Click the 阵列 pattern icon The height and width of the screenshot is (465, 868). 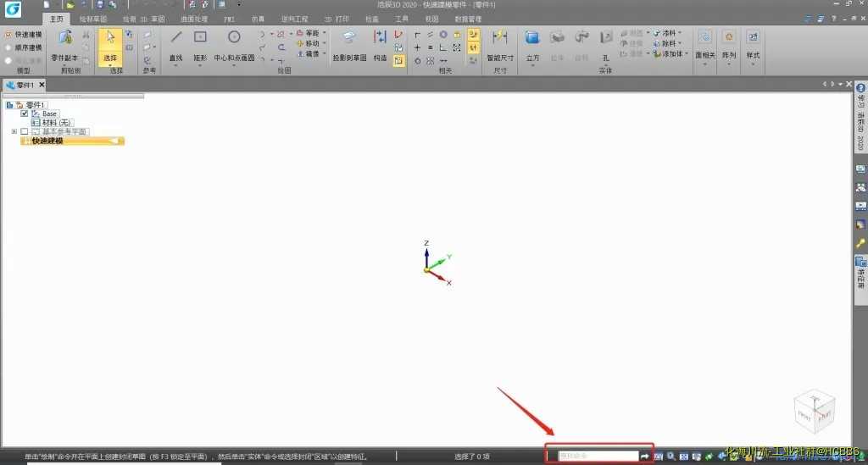[729, 37]
